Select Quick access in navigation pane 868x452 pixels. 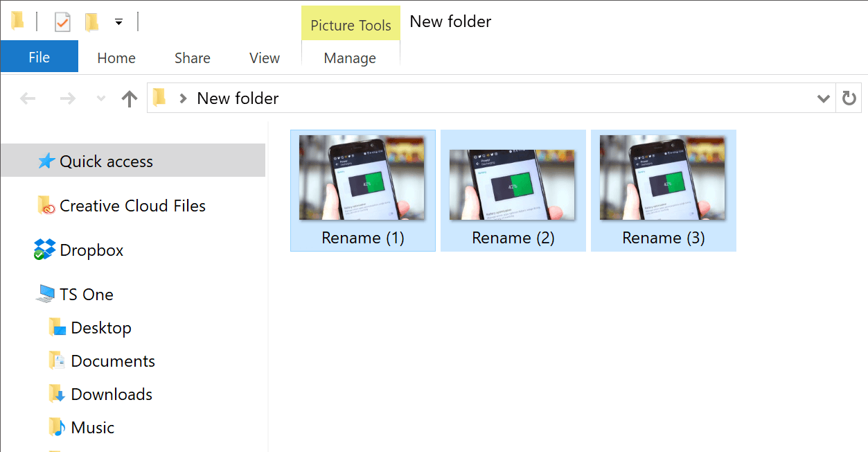point(106,162)
